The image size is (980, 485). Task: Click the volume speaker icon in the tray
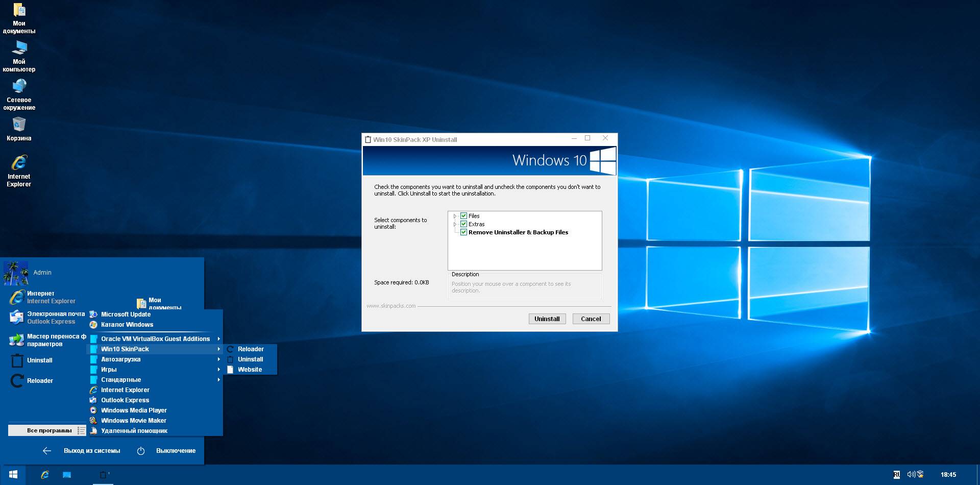point(911,475)
